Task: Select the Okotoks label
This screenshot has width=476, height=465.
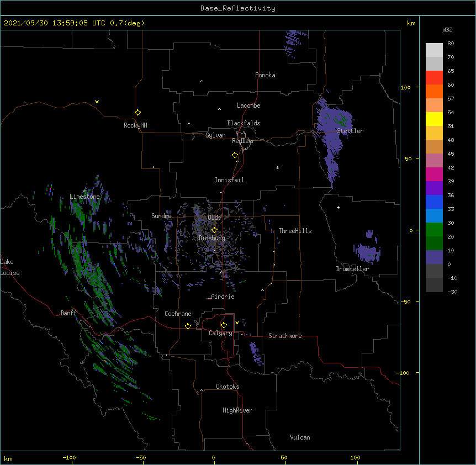Action: click(x=228, y=387)
